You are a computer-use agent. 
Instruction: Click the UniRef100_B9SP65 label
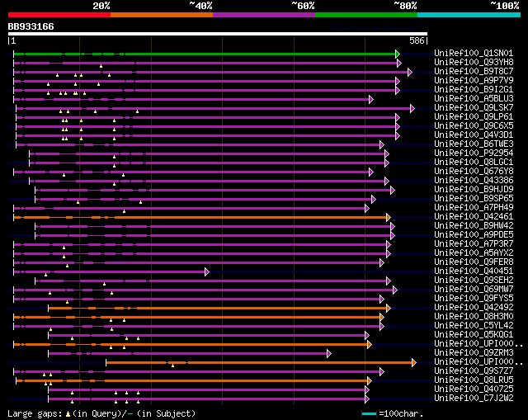[474, 199]
